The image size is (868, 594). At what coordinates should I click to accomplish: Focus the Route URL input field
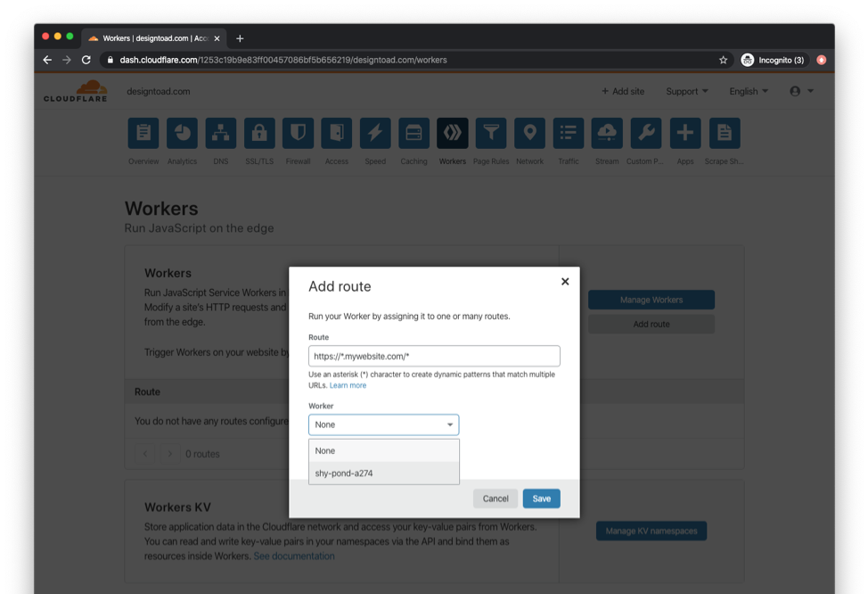[434, 356]
